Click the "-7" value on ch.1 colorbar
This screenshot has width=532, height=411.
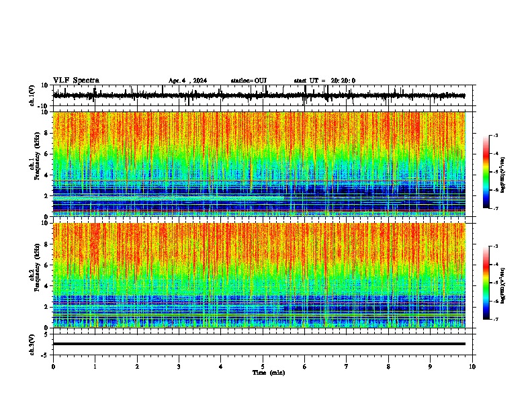[495, 208]
